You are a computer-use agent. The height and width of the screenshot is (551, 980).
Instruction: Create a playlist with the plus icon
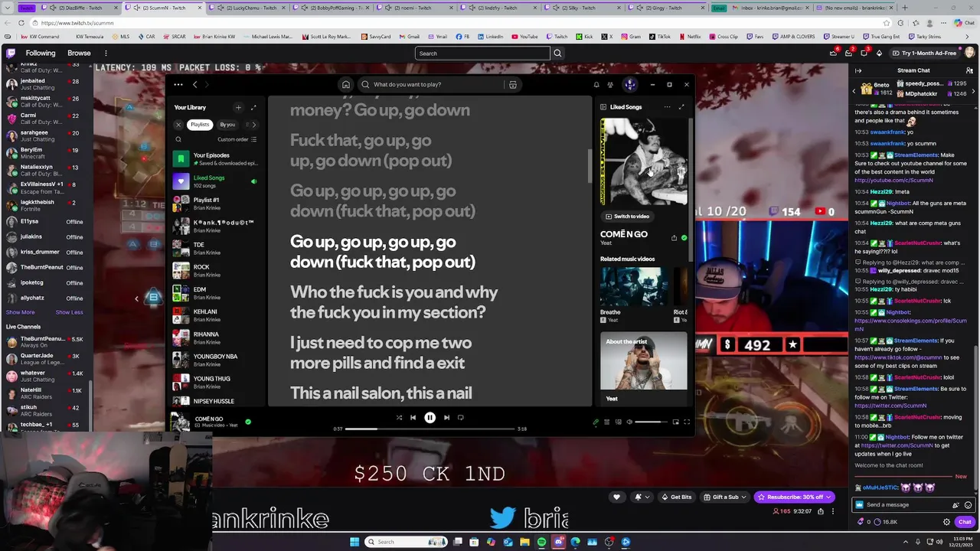click(x=238, y=107)
